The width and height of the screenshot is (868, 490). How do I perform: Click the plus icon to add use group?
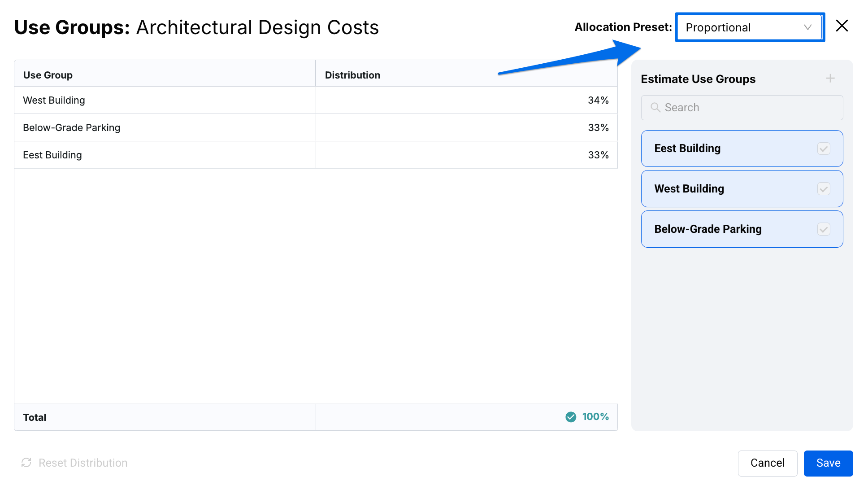pos(830,79)
